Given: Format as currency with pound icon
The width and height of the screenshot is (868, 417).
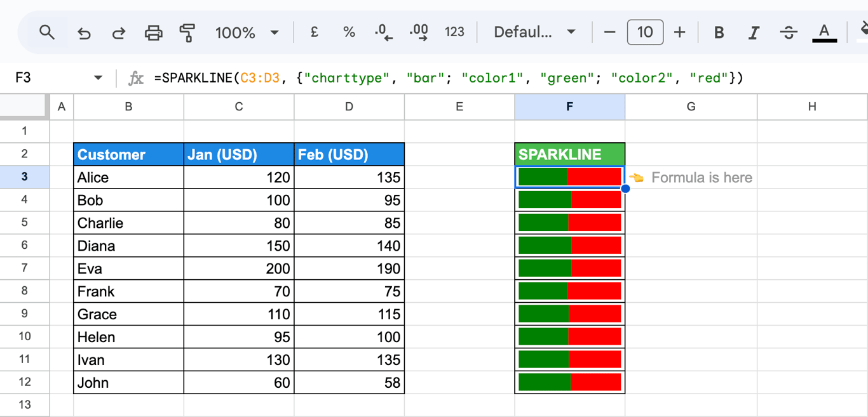Looking at the screenshot, I should 315,32.
